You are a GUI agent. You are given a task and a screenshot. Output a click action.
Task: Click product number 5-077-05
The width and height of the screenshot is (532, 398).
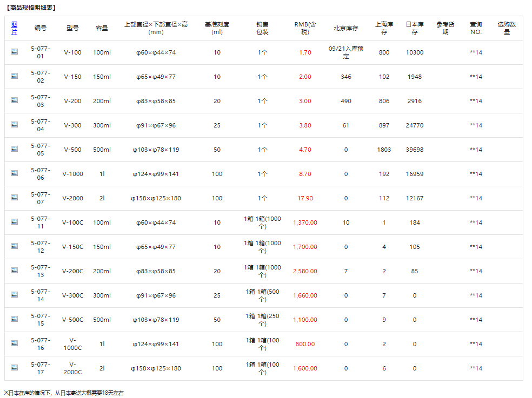[41, 150]
